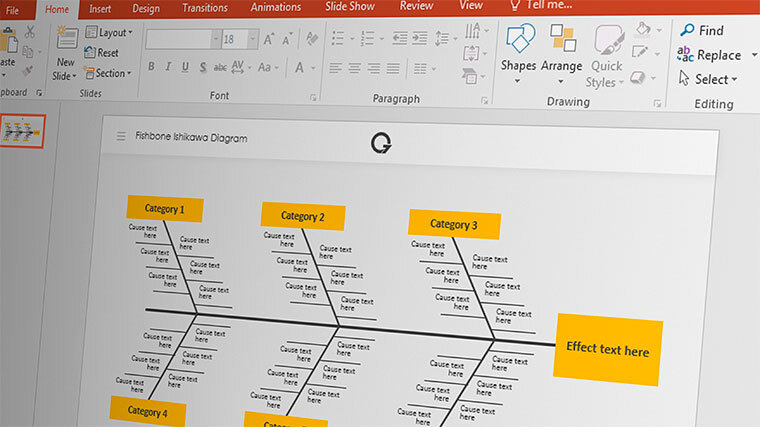Open the Review tab

(x=416, y=6)
